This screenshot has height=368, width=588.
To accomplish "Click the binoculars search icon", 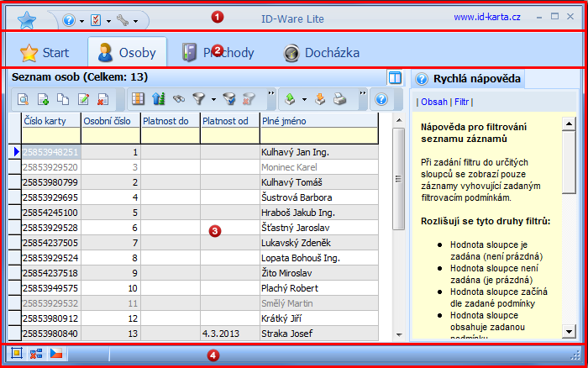I will click(179, 99).
